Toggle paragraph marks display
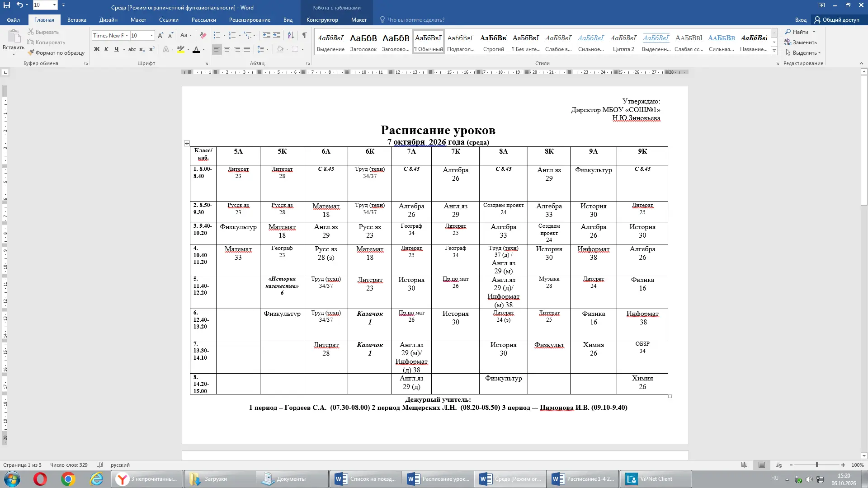 (x=305, y=35)
